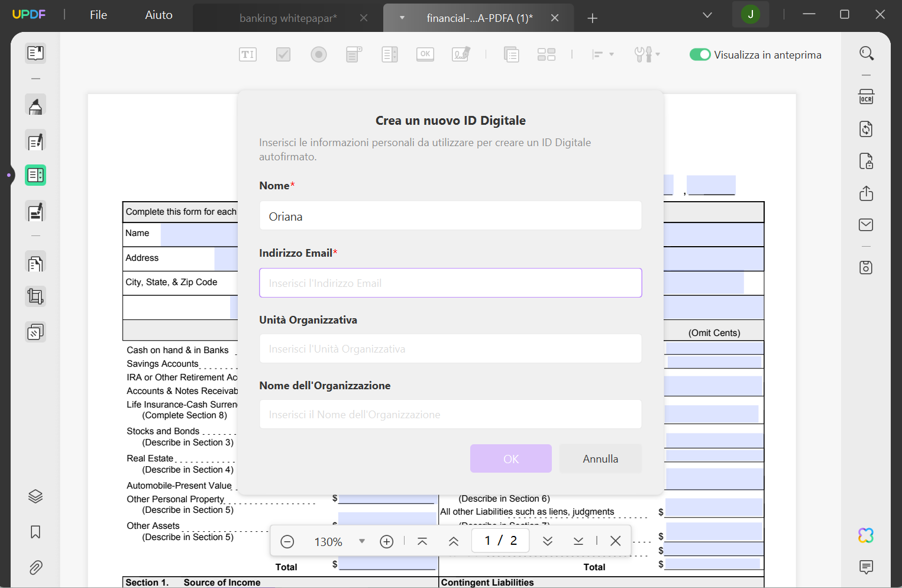The image size is (902, 588).
Task: Switch to the banking whitepapar tab
Action: [288, 18]
